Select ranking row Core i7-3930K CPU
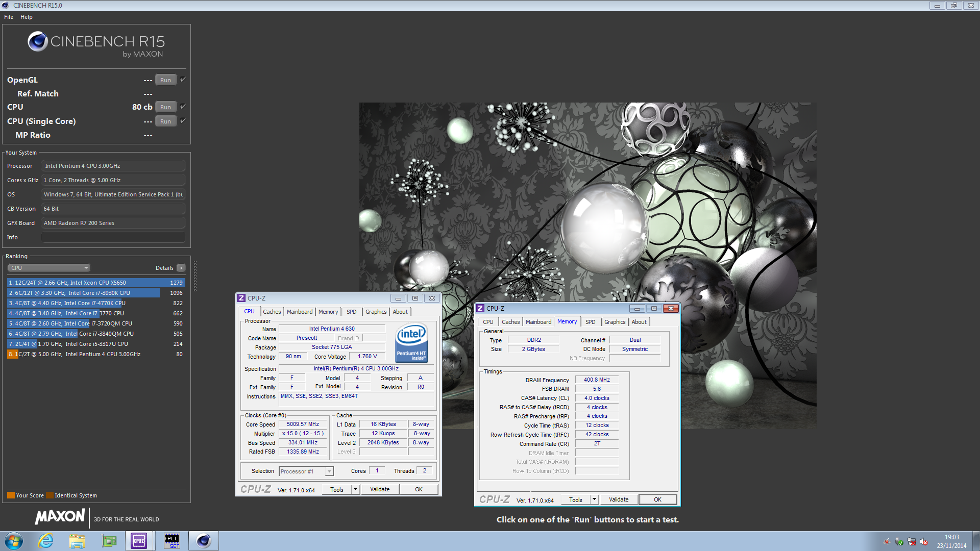This screenshot has width=980, height=551. [x=96, y=293]
